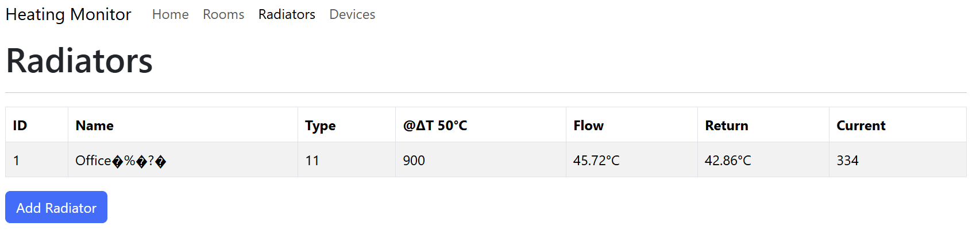Click the Return column header

[726, 126]
